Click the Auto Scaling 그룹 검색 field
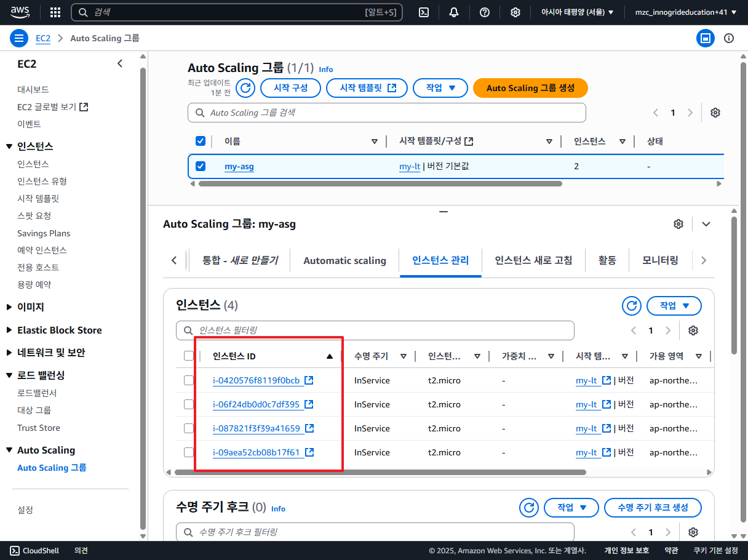The image size is (748, 560). click(x=387, y=113)
